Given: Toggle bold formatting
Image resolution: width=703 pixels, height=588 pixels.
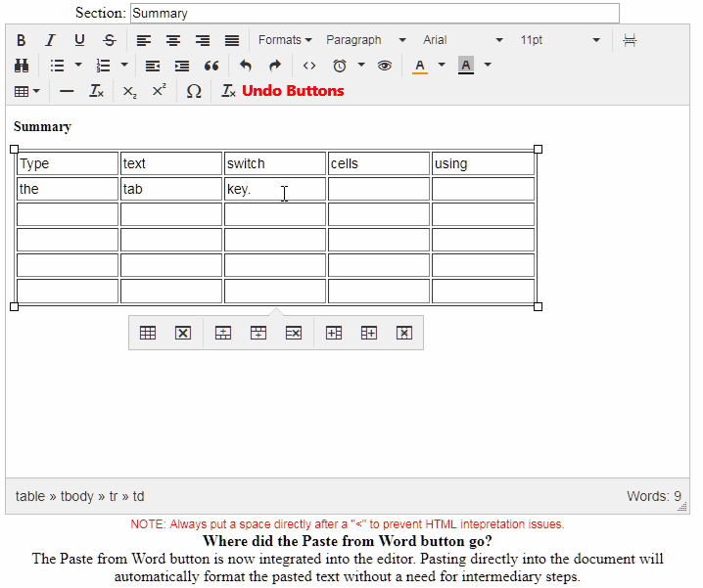Looking at the screenshot, I should point(22,40).
